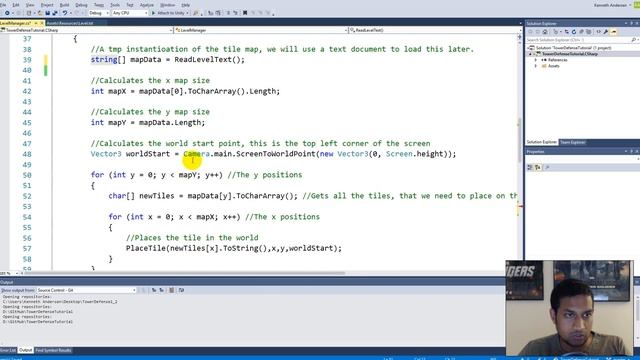Open the Help menu
Viewport: 640px width, 360px height.
point(185,5)
